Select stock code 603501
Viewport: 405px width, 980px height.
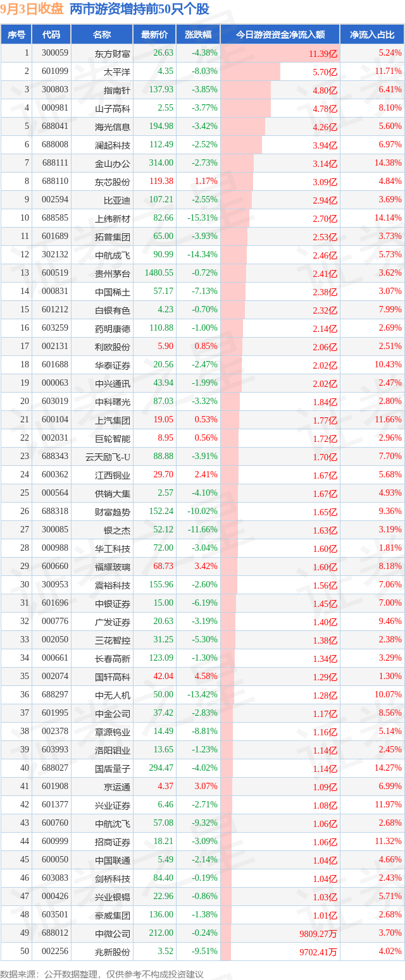click(x=56, y=915)
